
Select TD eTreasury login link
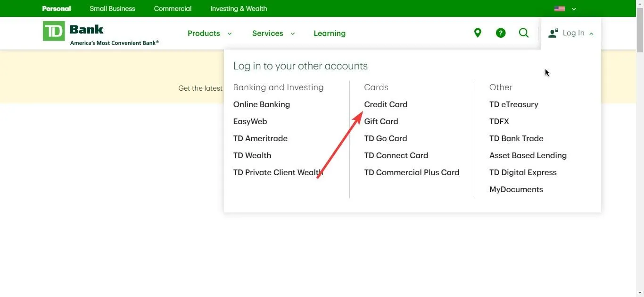point(514,104)
